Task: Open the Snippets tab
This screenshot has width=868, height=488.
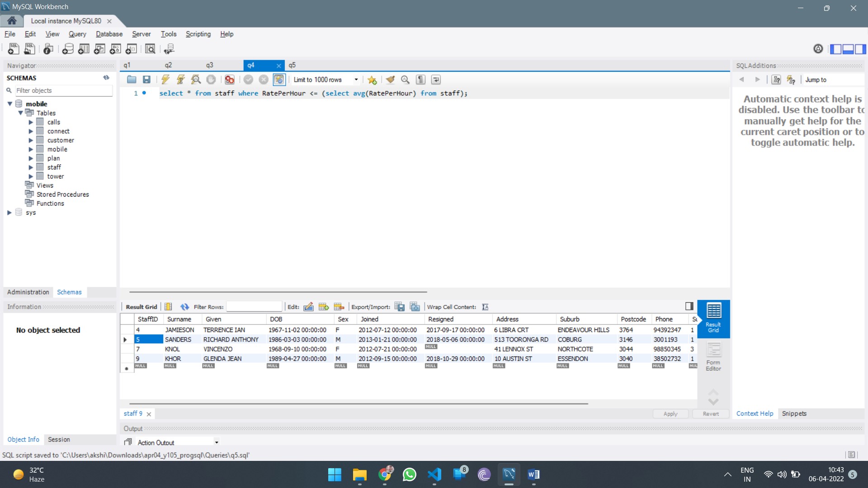Action: point(794,413)
